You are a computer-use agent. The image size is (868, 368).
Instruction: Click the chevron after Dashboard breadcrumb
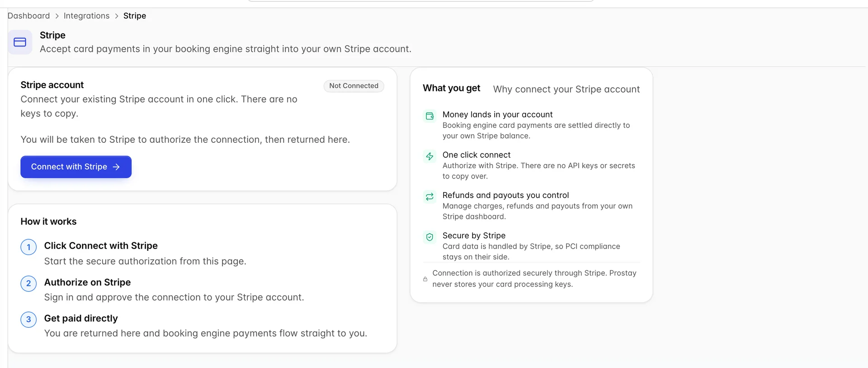click(57, 16)
